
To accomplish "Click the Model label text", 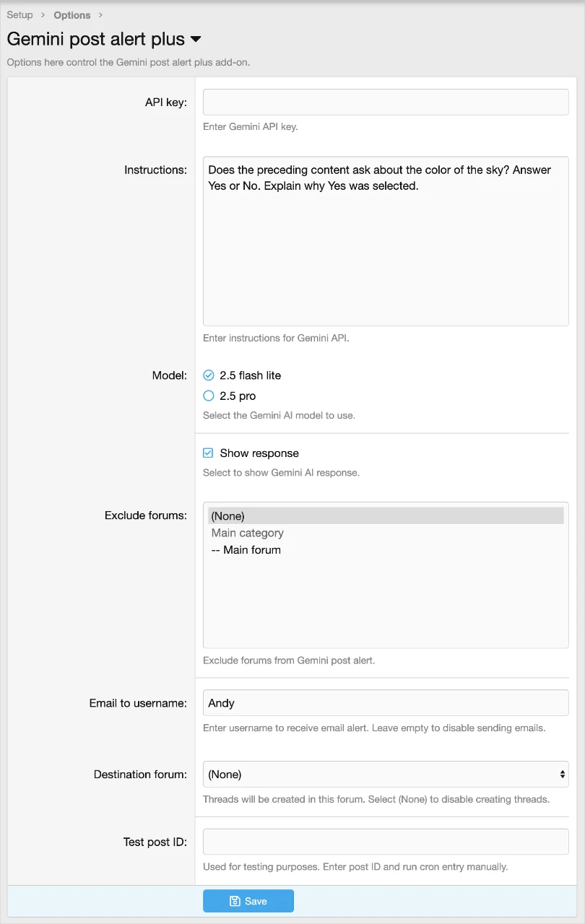I will click(169, 375).
